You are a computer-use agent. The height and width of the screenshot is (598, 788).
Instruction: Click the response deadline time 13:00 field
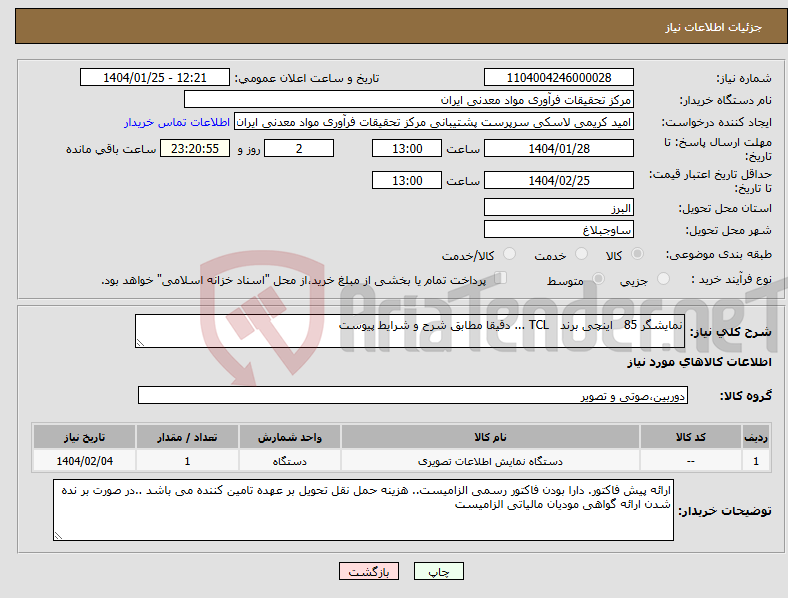407,148
